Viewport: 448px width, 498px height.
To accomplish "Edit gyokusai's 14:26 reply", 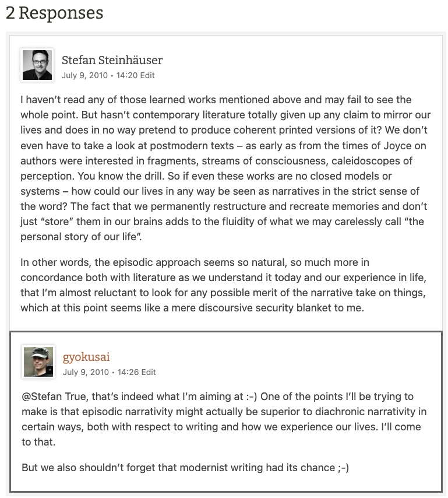I will tap(149, 372).
